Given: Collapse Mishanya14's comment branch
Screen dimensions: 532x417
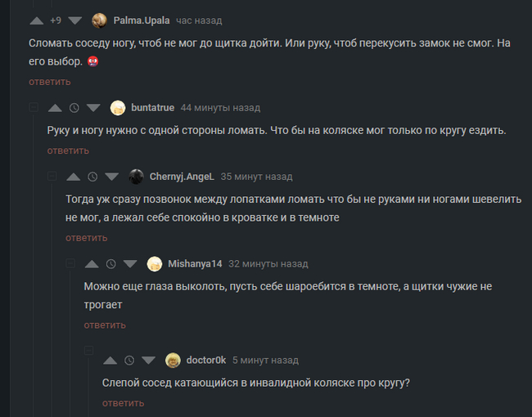Looking at the screenshot, I should tap(70, 264).
